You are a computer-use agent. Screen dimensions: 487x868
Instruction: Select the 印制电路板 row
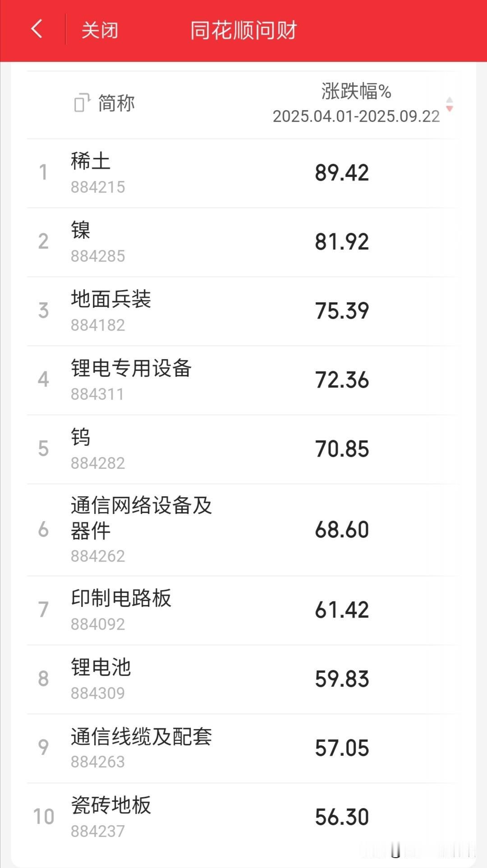[x=243, y=610]
